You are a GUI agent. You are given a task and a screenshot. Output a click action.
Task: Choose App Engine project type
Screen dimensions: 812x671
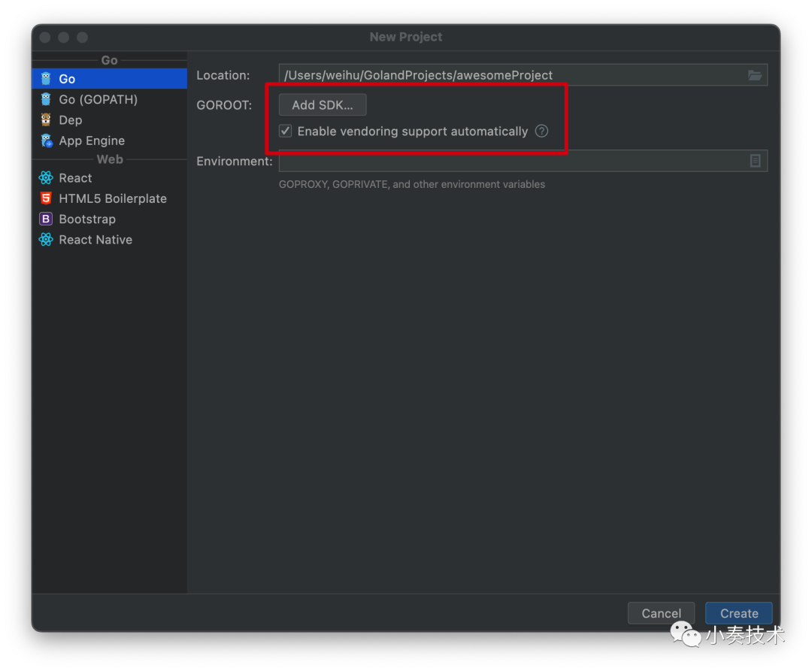click(109, 141)
